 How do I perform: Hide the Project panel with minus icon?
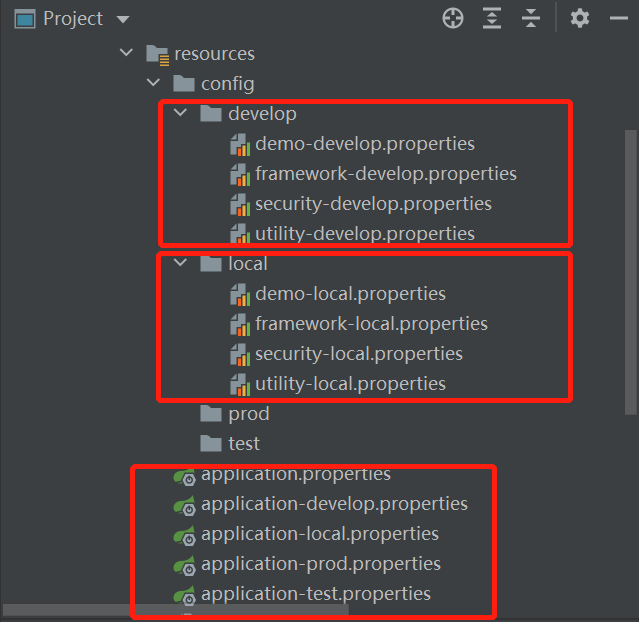coord(619,18)
